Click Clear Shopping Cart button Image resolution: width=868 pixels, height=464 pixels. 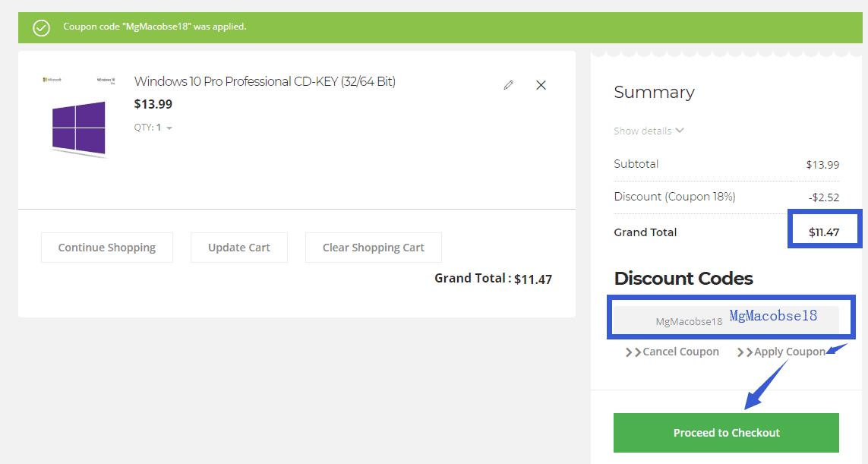click(373, 248)
